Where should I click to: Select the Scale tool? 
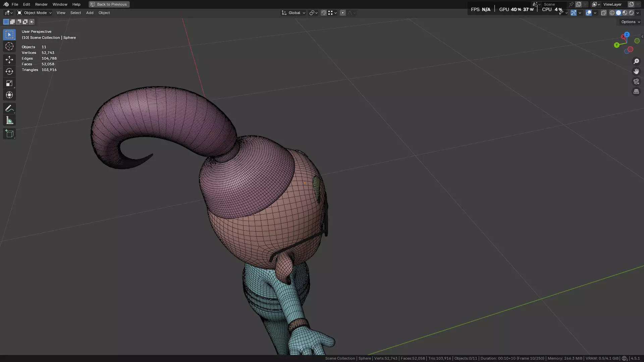[9, 83]
